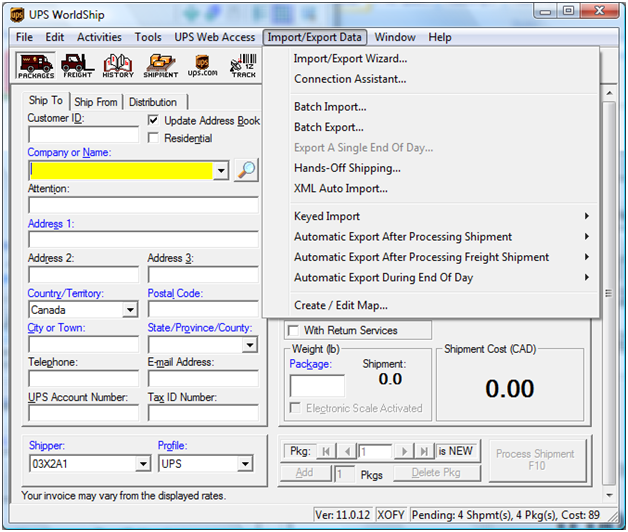Click the Shipment toolbar icon
This screenshot has width=628, height=532.
[x=160, y=67]
